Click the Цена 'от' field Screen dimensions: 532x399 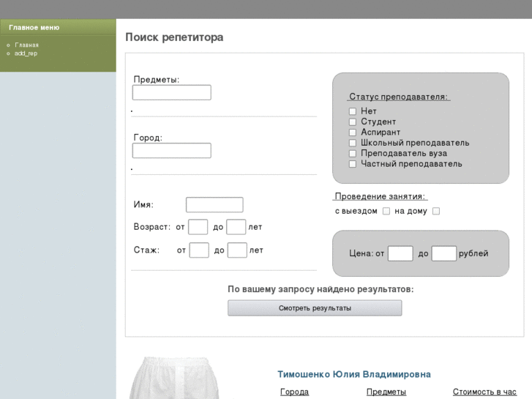(x=400, y=253)
